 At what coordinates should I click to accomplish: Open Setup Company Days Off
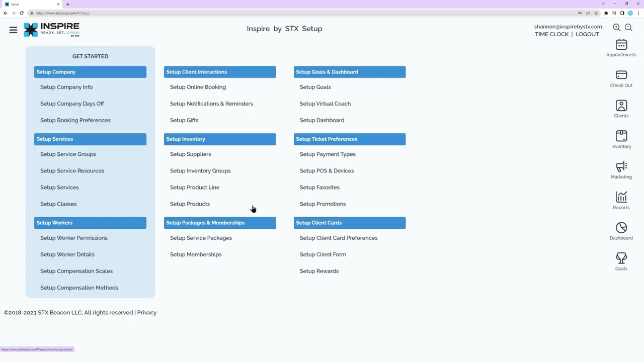pos(72,104)
